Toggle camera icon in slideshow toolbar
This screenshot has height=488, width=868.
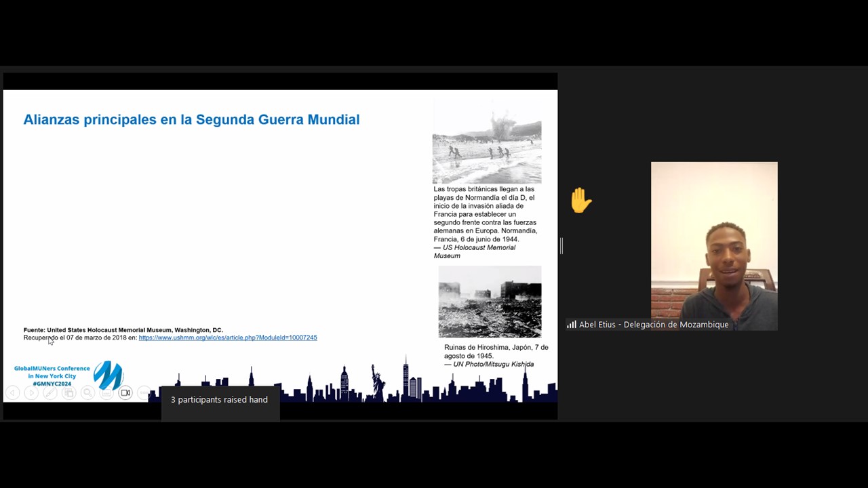pyautogui.click(x=125, y=392)
